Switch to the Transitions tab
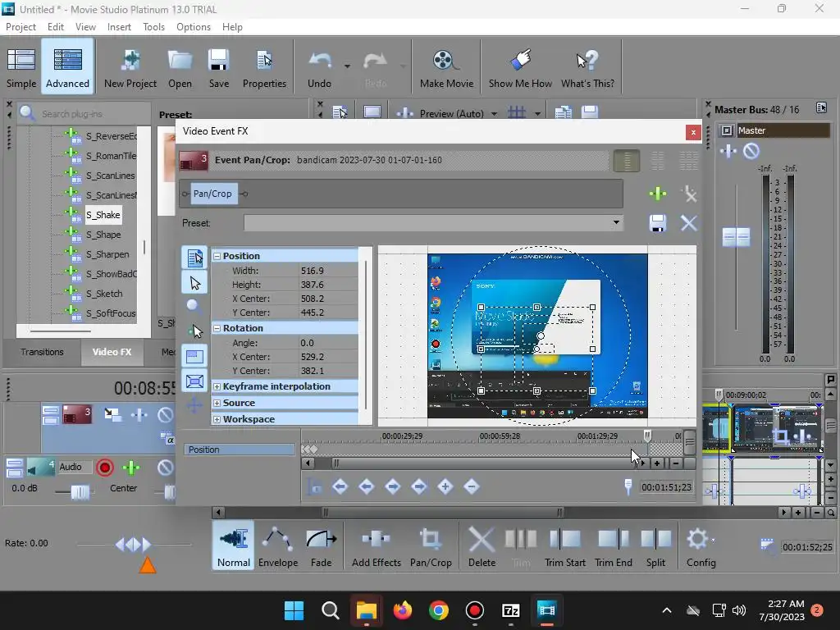The width and height of the screenshot is (840, 630). pos(42,352)
